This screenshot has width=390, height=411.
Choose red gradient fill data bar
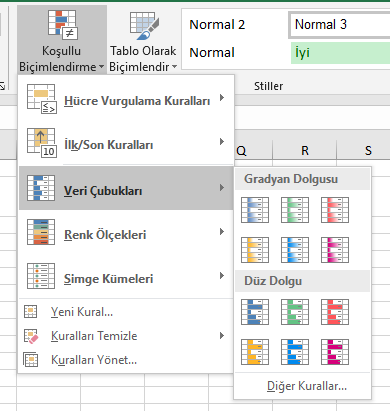[x=335, y=210]
